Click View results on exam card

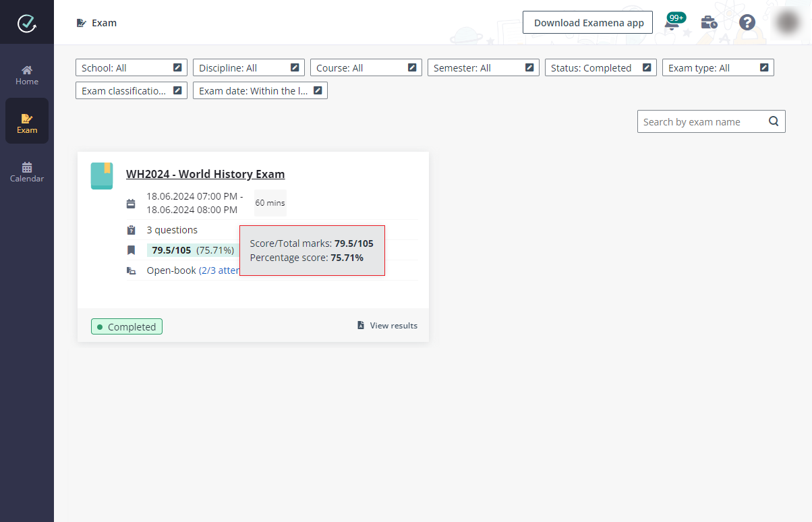click(x=388, y=326)
